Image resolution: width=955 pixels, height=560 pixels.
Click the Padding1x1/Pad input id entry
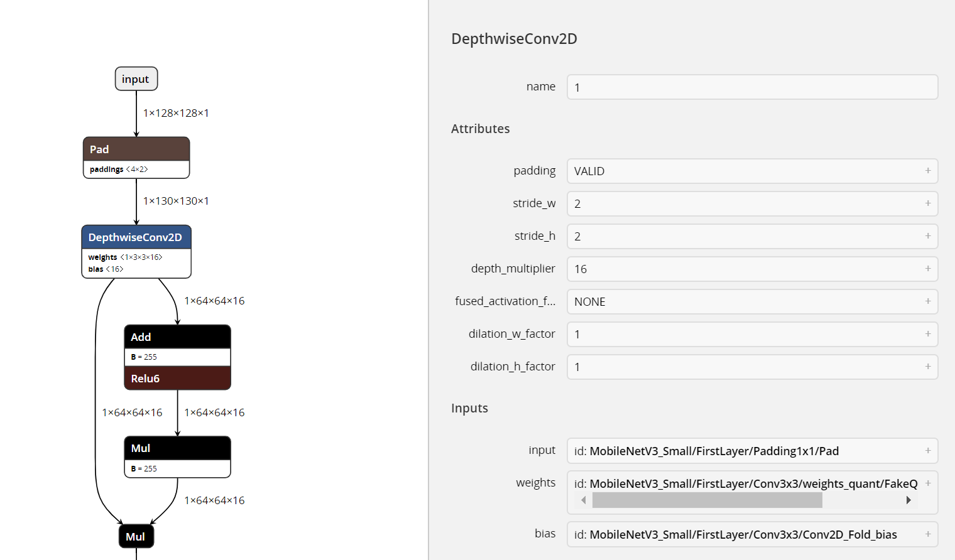739,450
